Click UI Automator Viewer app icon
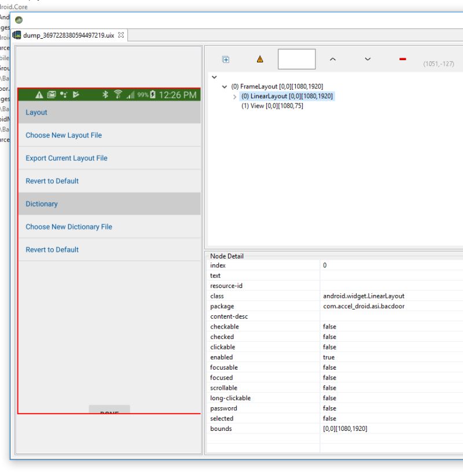 tap(19, 20)
